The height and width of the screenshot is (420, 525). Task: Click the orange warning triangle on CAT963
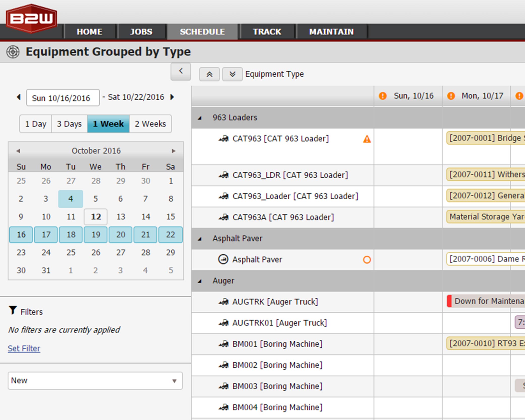tap(367, 139)
